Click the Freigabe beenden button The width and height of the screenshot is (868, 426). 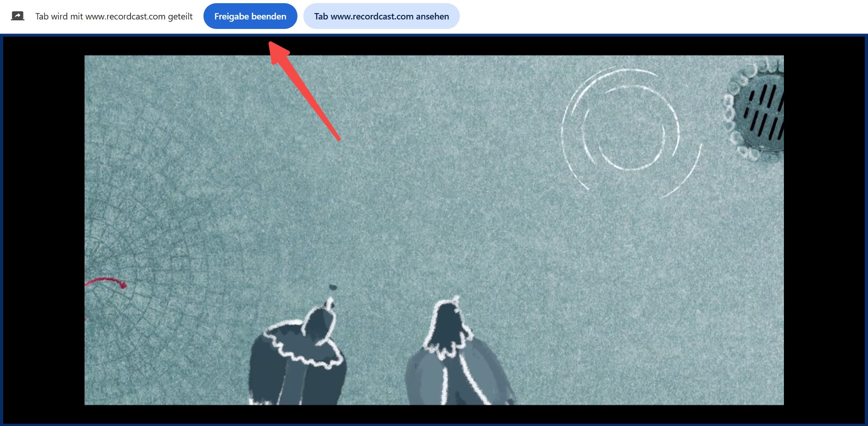pos(250,16)
